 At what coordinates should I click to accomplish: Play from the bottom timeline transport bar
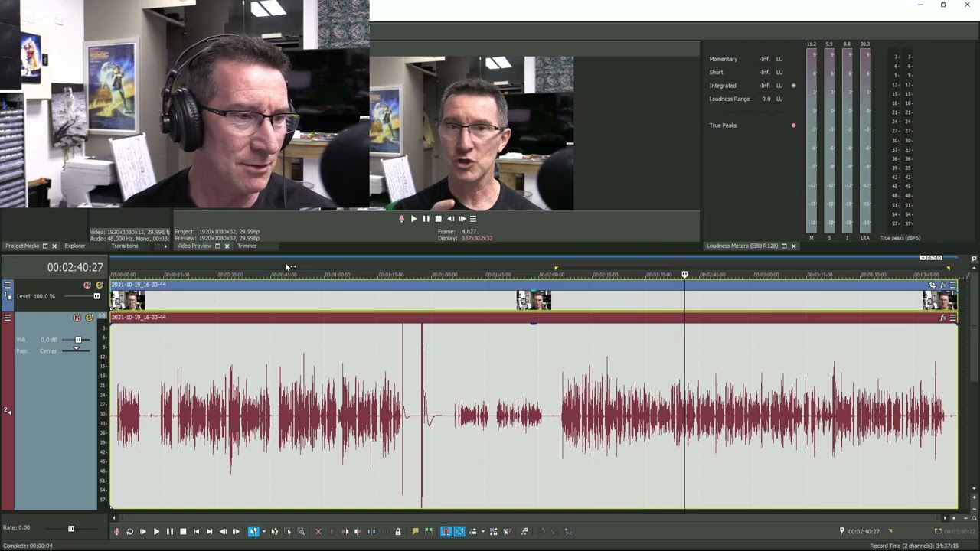[156, 531]
